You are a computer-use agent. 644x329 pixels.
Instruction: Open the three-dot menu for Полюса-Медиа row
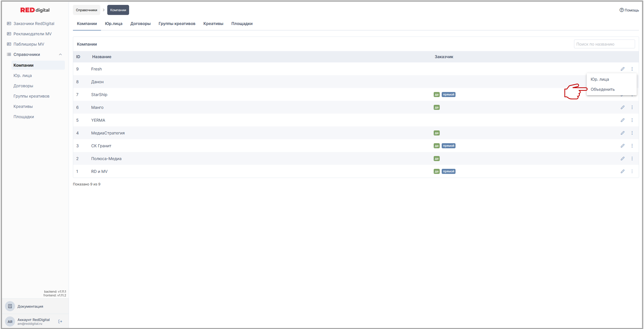(x=632, y=159)
